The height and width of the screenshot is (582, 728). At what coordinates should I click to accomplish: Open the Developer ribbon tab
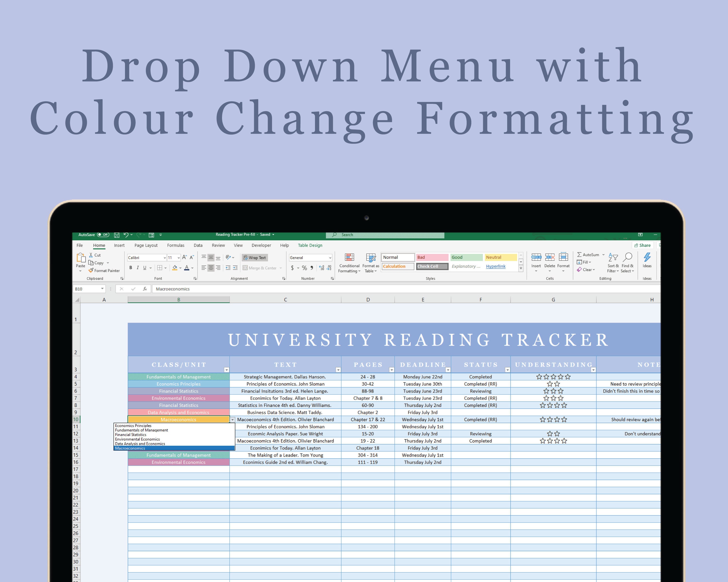(261, 245)
